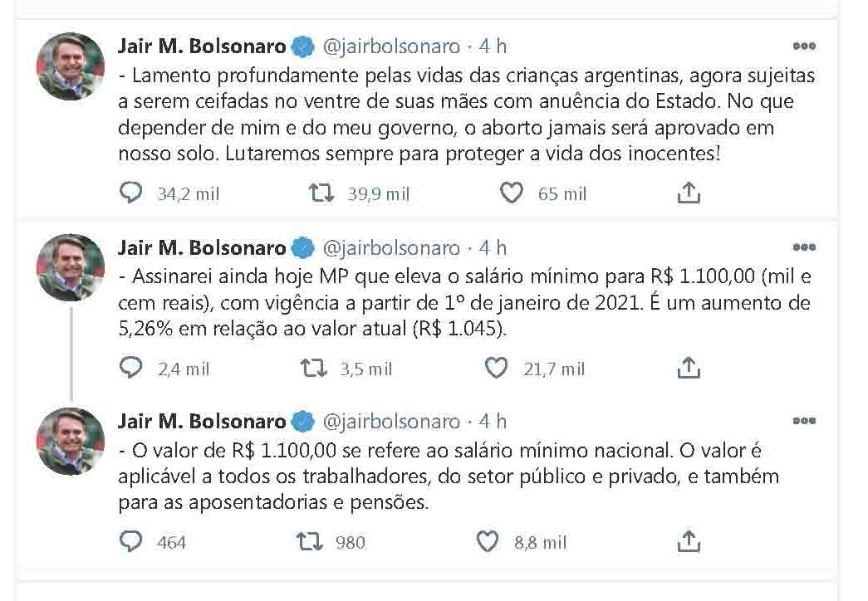Screen dimensions: 868x601
Task: Click Jair M. Bolsonaro name on first tweet
Action: tap(201, 46)
